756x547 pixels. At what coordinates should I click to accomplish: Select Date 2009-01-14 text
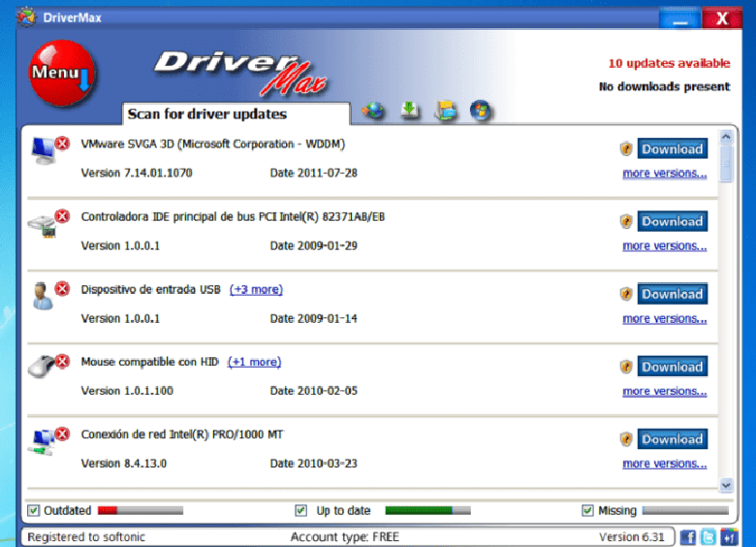(x=313, y=319)
